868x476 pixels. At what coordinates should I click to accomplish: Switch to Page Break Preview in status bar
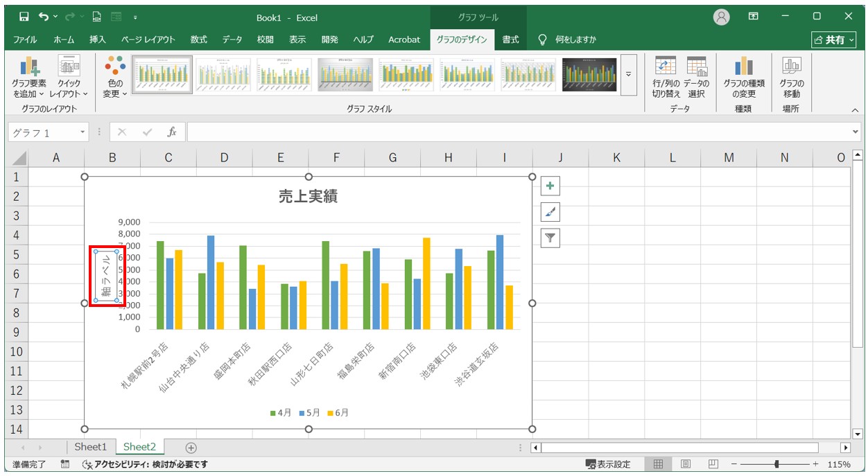click(713, 464)
